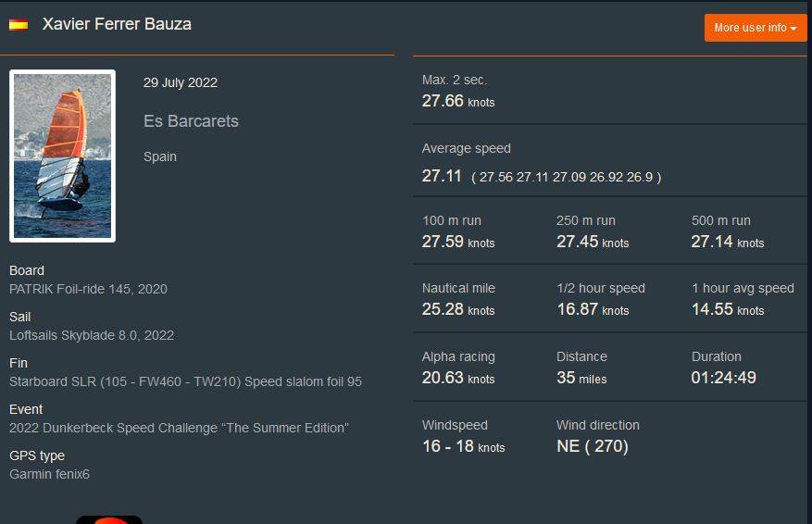The height and width of the screenshot is (524, 812).
Task: Open the windsurfer profile photo
Action: click(63, 156)
